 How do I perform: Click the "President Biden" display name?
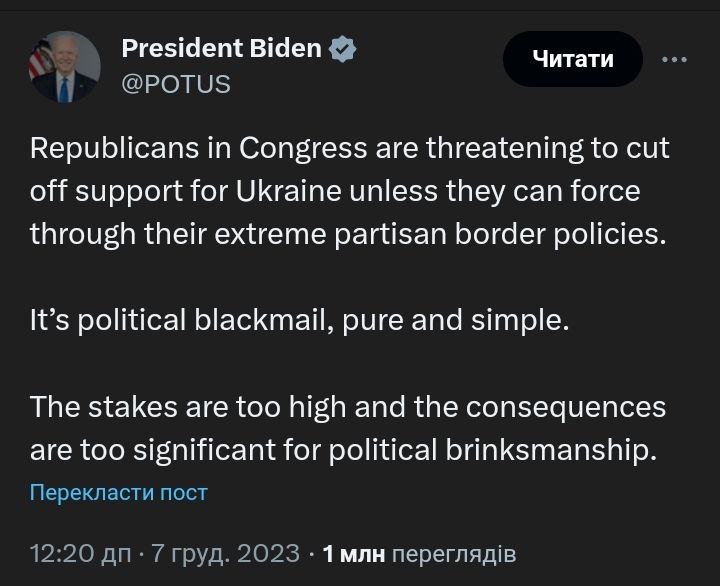[221, 48]
